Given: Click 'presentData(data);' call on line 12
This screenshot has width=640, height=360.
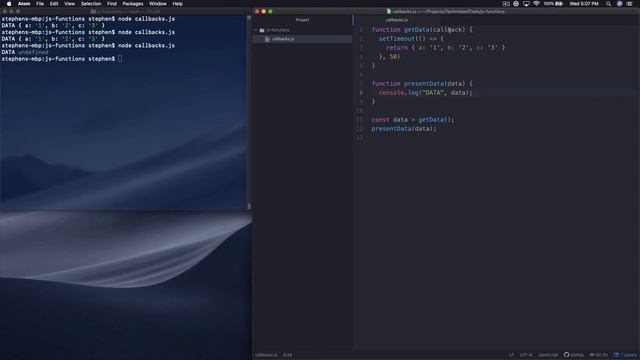Looking at the screenshot, I should [x=404, y=129].
